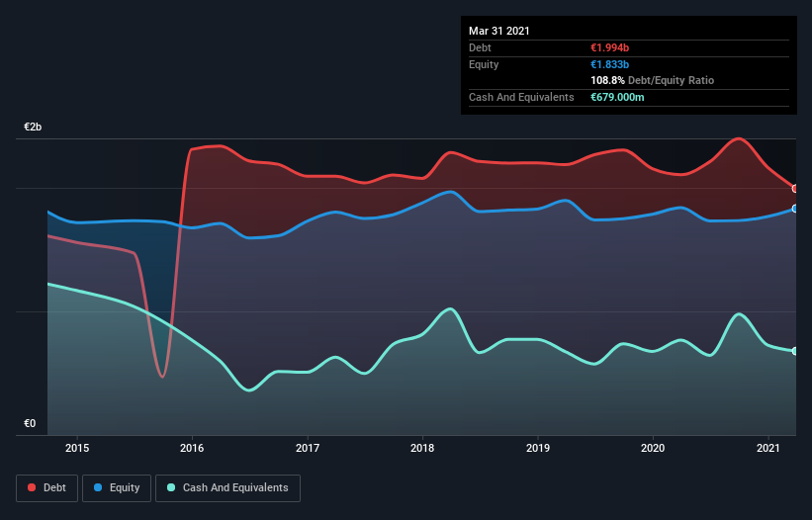Click the €1.994b debt value

[609, 47]
